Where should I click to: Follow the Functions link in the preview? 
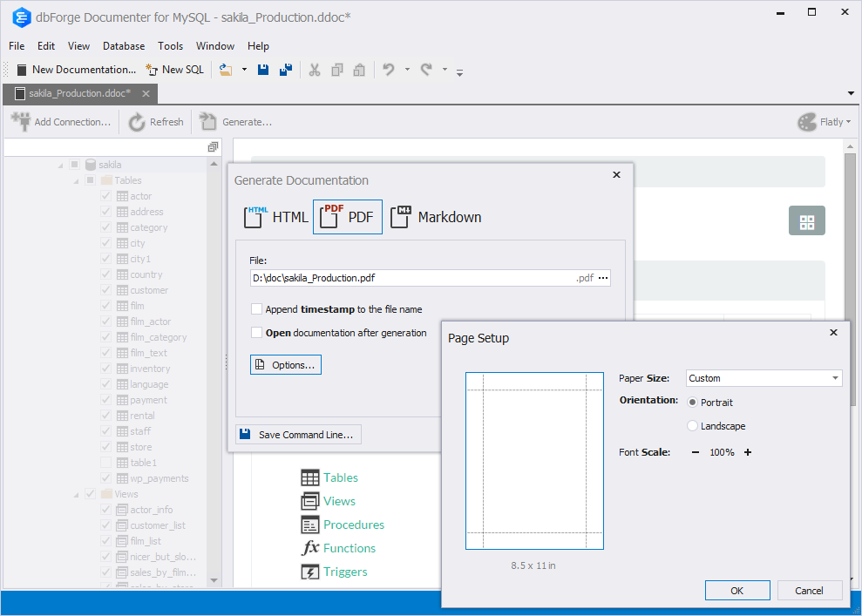tap(350, 548)
